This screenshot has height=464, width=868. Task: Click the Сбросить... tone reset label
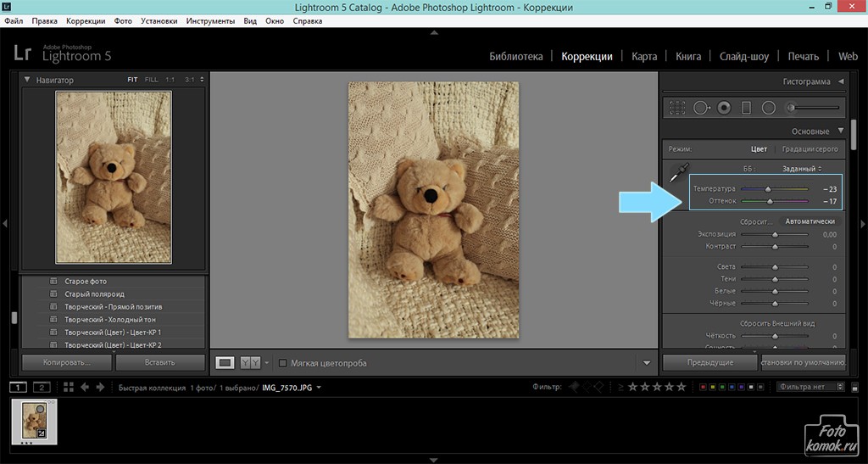(757, 221)
